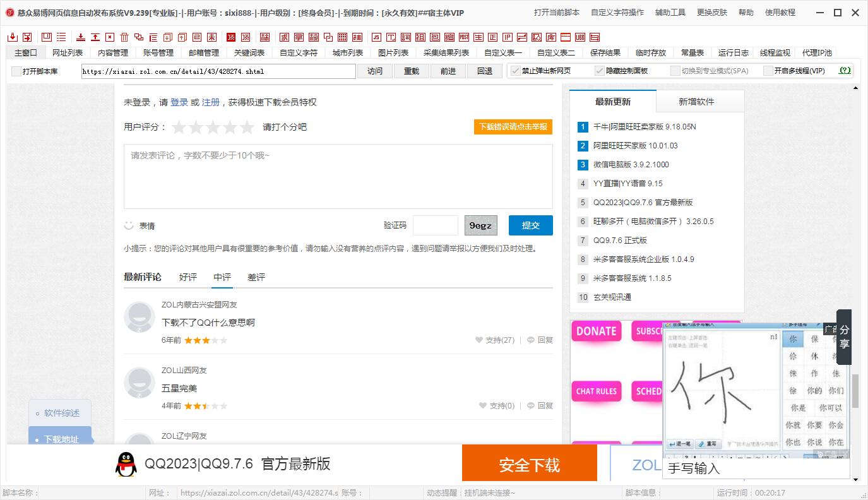Switch to the 账号管理 tab
868x500 pixels.
(x=158, y=53)
